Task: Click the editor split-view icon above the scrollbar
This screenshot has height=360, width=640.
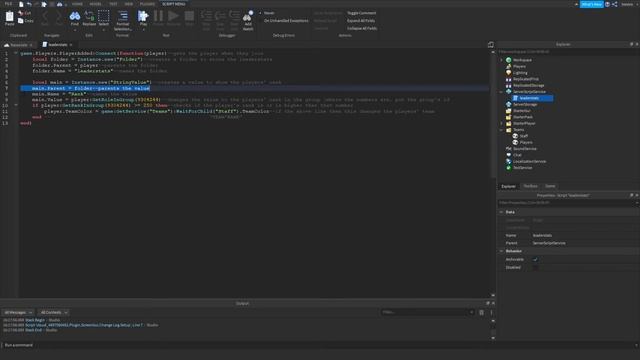Action: tap(491, 44)
